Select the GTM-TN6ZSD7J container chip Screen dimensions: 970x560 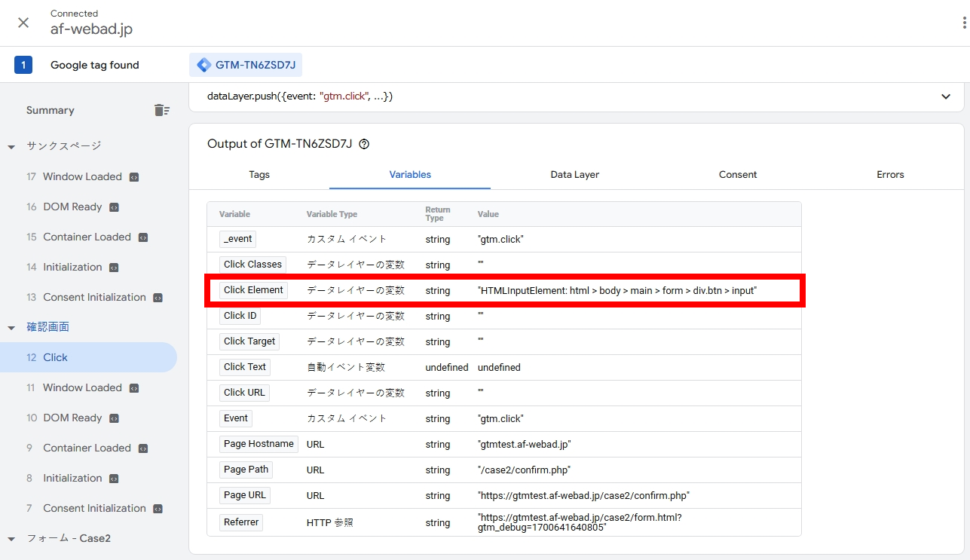(x=246, y=65)
